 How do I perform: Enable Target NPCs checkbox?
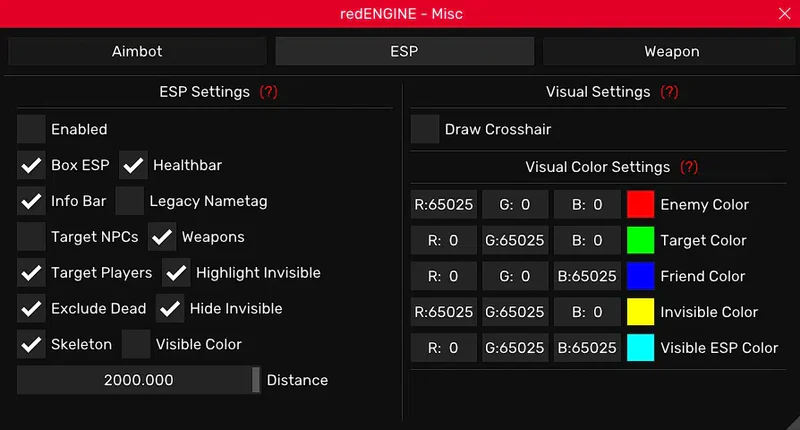coord(31,237)
